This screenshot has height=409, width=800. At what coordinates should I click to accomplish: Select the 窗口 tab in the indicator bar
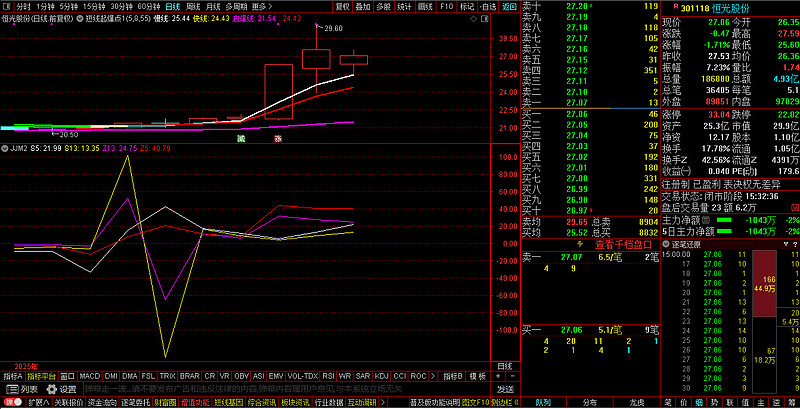tap(68, 376)
